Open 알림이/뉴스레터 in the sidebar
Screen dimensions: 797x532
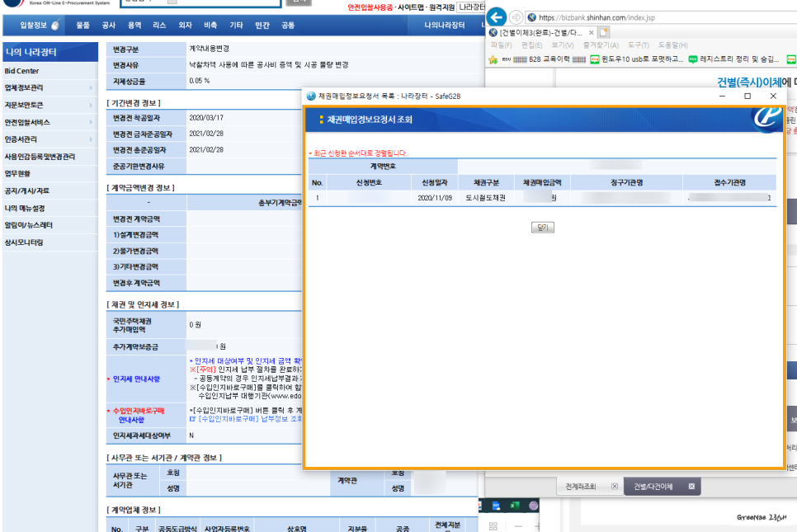coord(28,225)
